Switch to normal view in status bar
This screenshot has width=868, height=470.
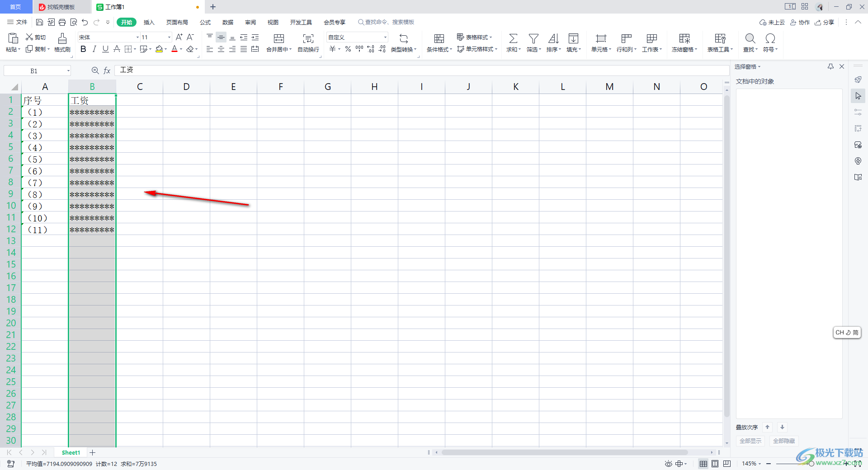pyautogui.click(x=703, y=464)
